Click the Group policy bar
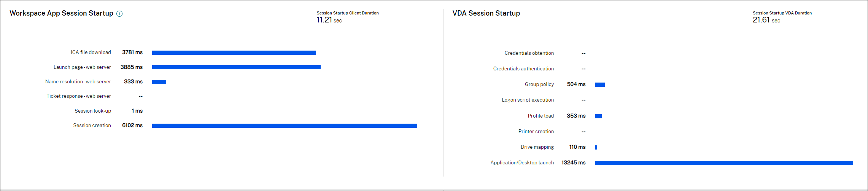868x191 pixels. 600,84
